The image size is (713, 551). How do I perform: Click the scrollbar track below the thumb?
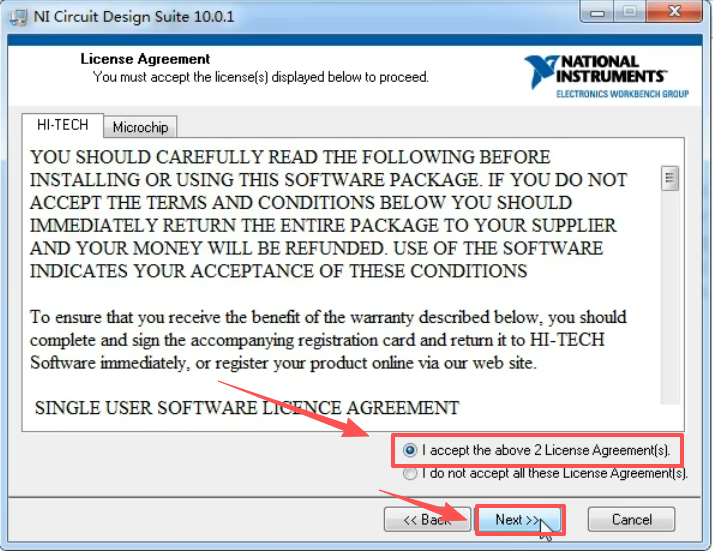[x=669, y=298]
